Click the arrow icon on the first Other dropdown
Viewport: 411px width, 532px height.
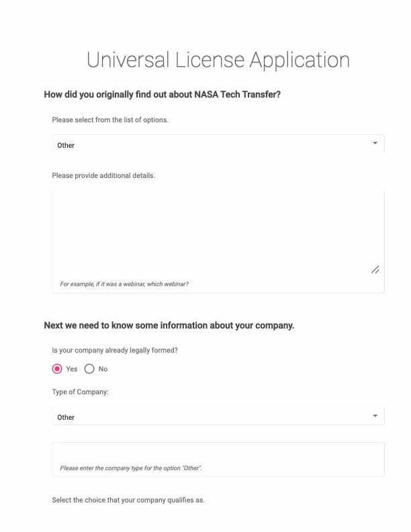pyautogui.click(x=375, y=144)
